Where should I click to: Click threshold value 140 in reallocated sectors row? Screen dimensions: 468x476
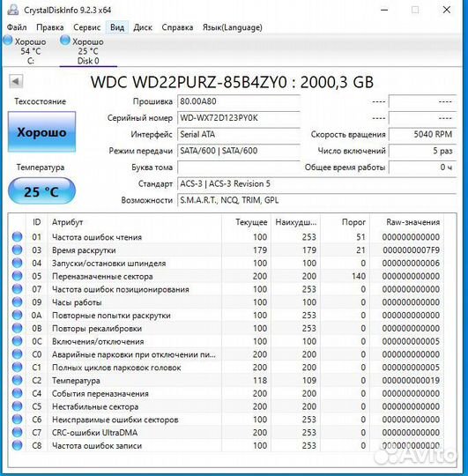click(358, 276)
